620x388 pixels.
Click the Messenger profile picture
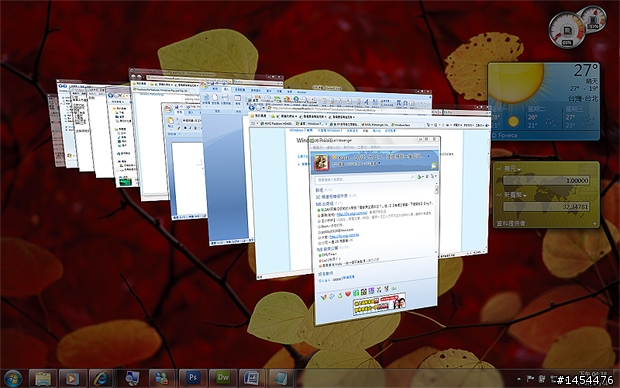[x=322, y=162]
